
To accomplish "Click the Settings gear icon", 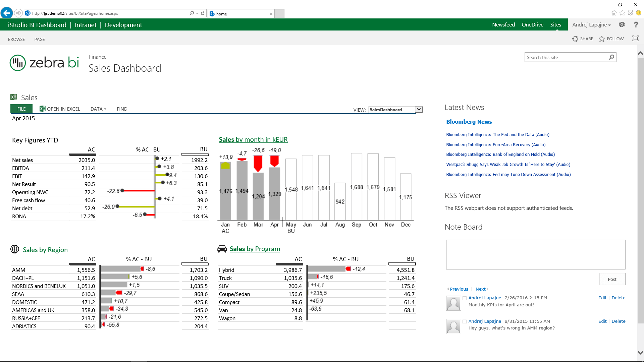I will (x=622, y=24).
